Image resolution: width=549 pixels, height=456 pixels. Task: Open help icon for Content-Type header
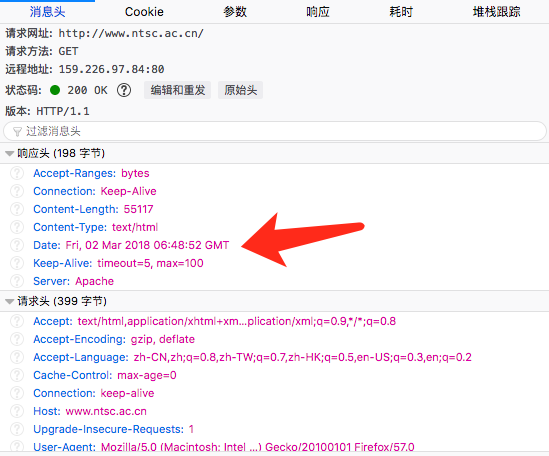[x=17, y=227]
